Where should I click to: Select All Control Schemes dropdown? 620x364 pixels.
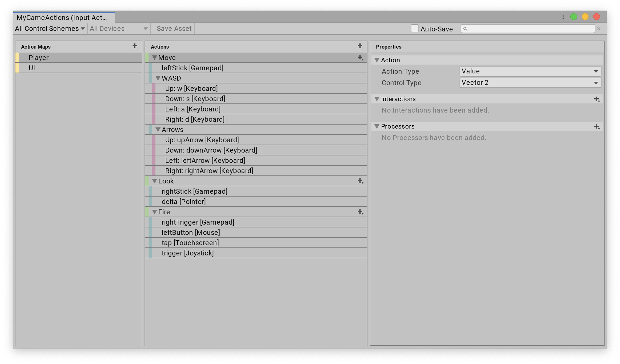tap(49, 29)
